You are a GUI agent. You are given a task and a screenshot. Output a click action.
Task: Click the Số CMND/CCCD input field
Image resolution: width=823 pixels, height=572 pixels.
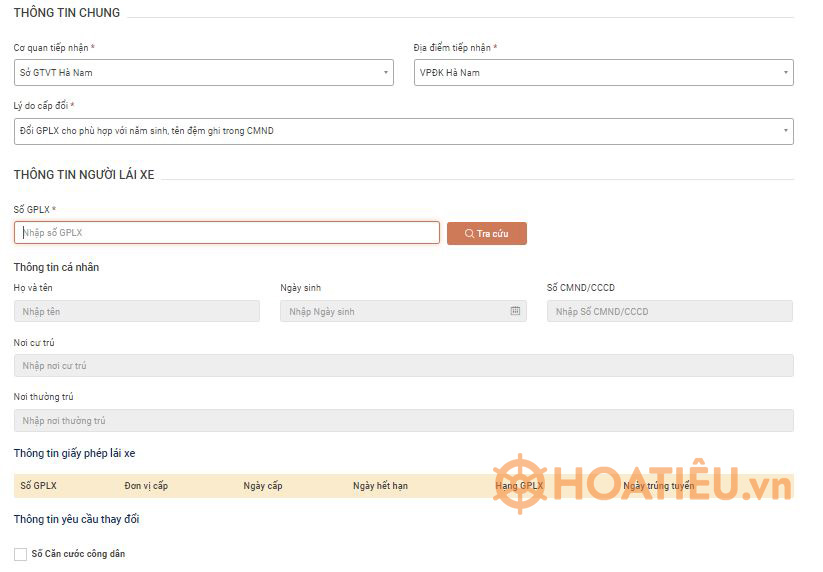669,311
